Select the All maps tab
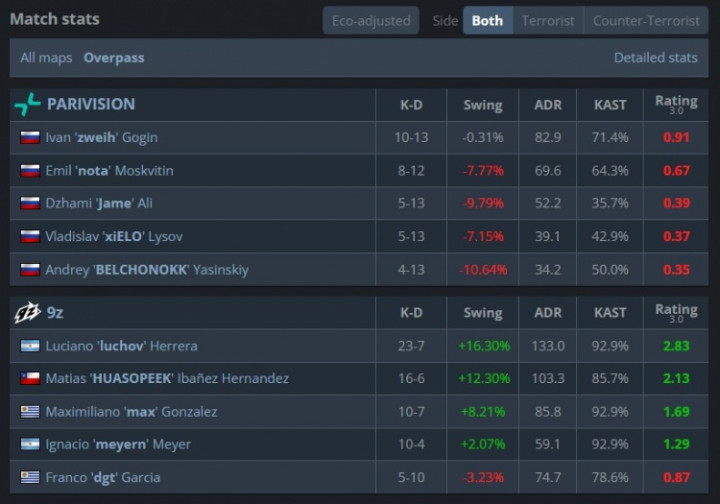 click(x=46, y=58)
